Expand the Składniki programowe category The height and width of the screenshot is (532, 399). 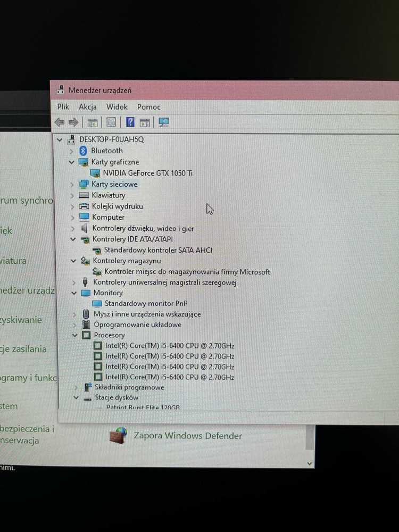click(76, 387)
